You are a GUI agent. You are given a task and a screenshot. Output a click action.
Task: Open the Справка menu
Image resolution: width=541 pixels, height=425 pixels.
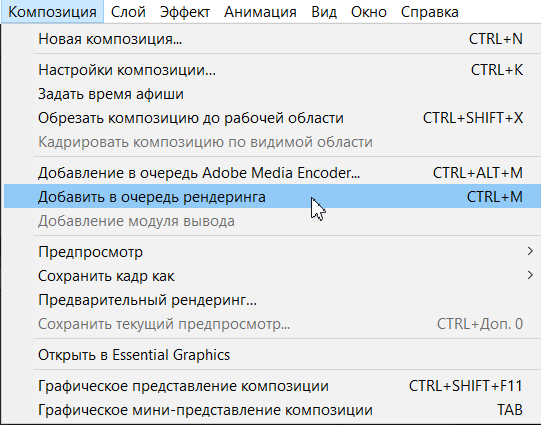[x=430, y=12]
